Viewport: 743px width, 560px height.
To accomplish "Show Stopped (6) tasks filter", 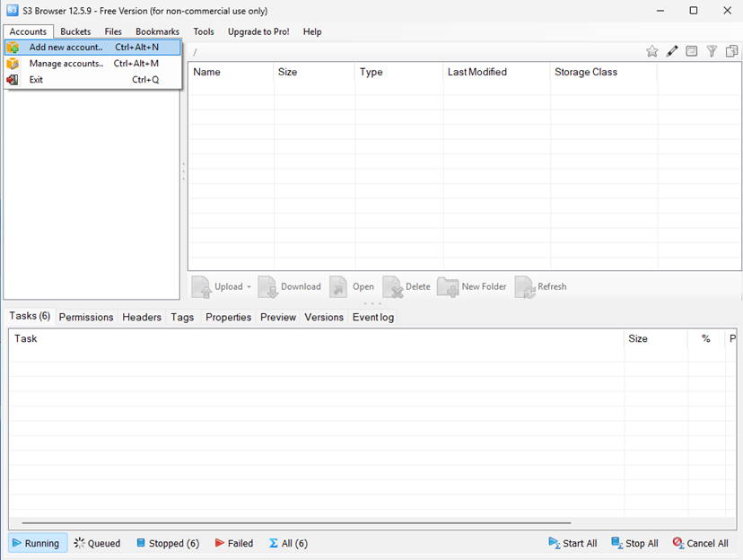I will (x=168, y=543).
